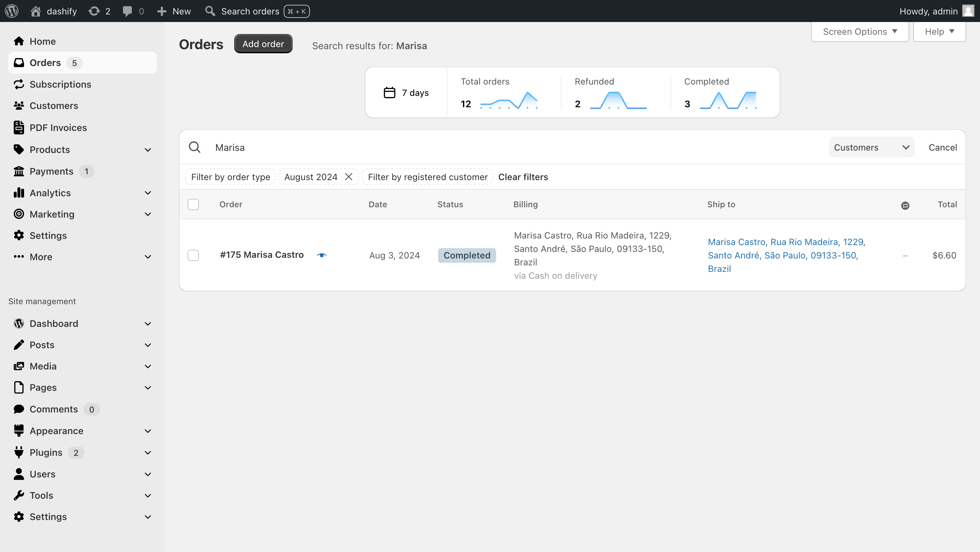This screenshot has width=980, height=552.
Task: Open the updates icon in admin bar
Action: tap(94, 11)
